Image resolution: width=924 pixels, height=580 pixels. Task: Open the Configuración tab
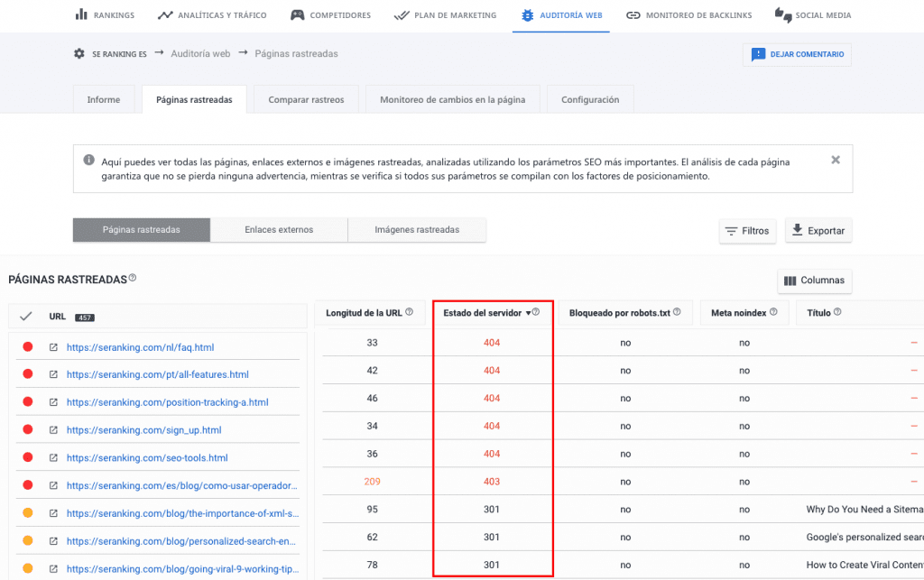coord(590,99)
